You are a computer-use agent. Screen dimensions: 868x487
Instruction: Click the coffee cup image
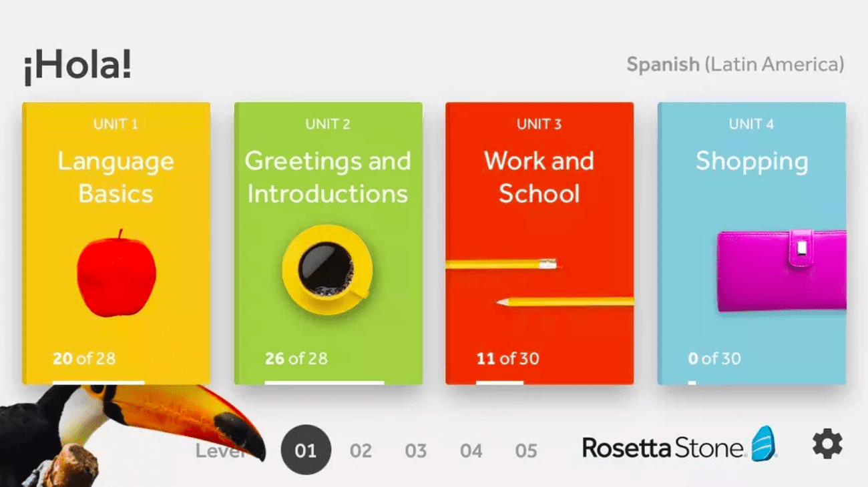327,269
